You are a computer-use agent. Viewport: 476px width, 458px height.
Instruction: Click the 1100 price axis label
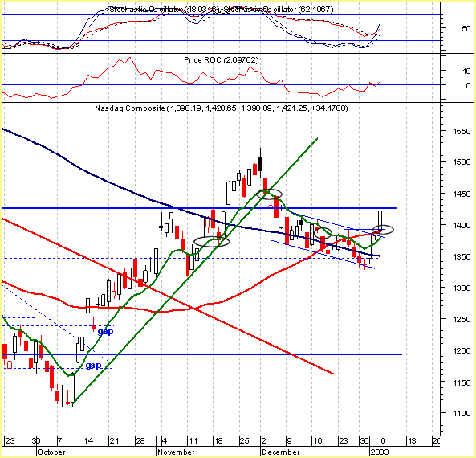click(462, 414)
